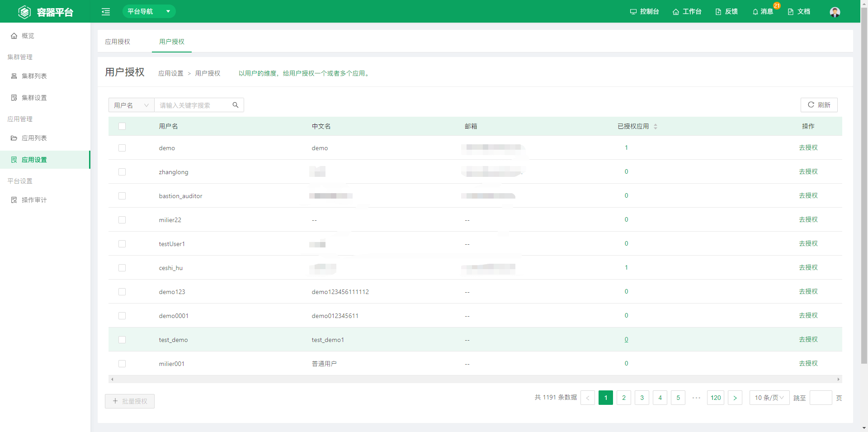Select the zhanglong row checkbox
868x432 pixels.
tap(122, 172)
